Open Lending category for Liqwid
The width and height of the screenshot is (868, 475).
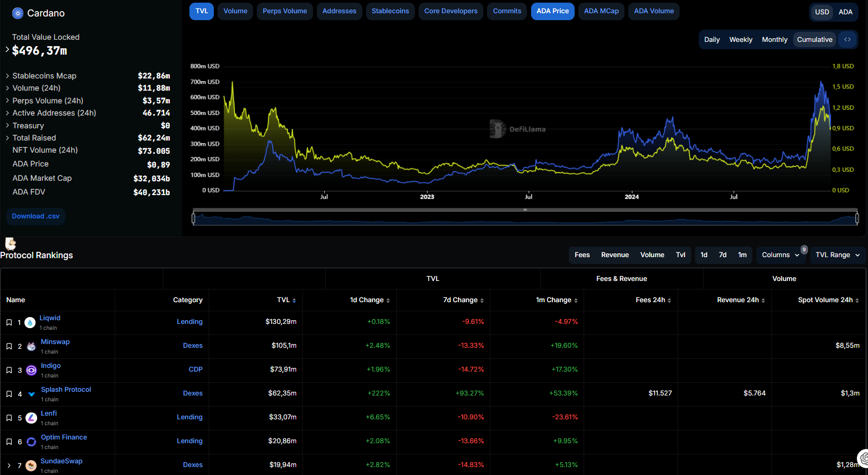point(189,322)
